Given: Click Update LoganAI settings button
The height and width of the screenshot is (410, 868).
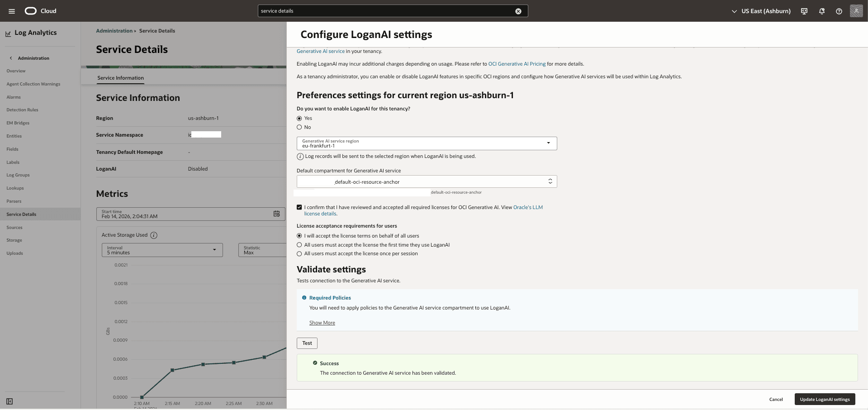Looking at the screenshot, I should (825, 399).
